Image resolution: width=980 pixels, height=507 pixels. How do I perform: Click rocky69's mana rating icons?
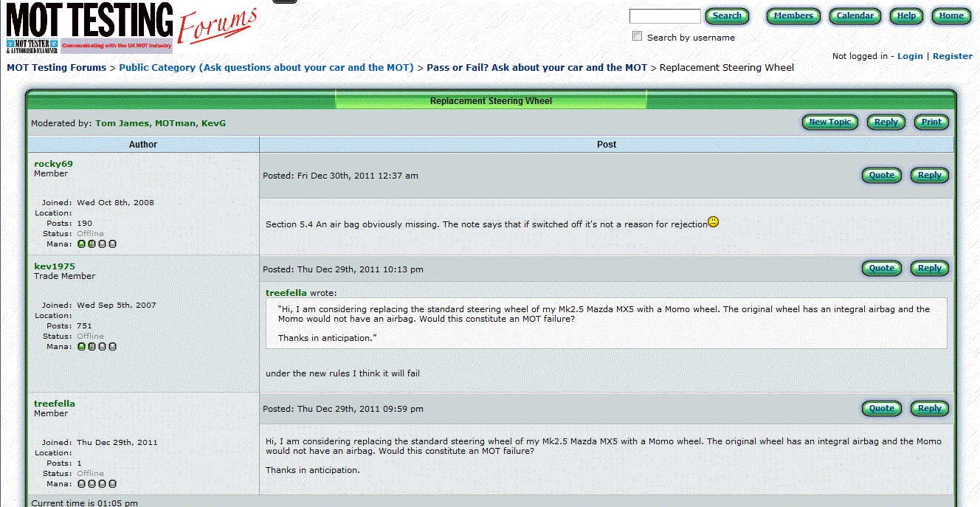pos(97,244)
